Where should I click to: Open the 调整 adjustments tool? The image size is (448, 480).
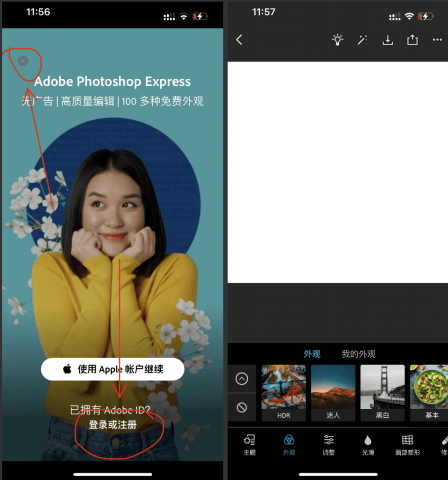(329, 445)
